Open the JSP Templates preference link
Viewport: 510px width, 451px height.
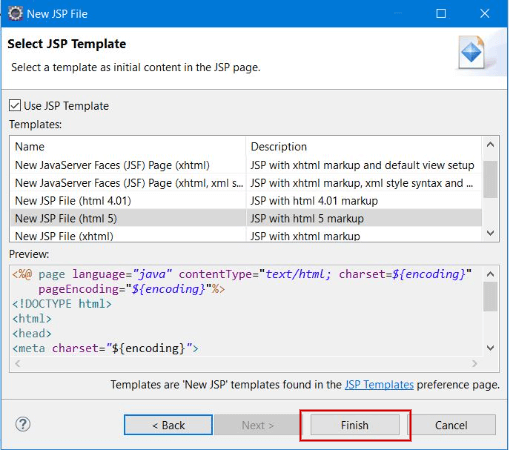point(379,385)
